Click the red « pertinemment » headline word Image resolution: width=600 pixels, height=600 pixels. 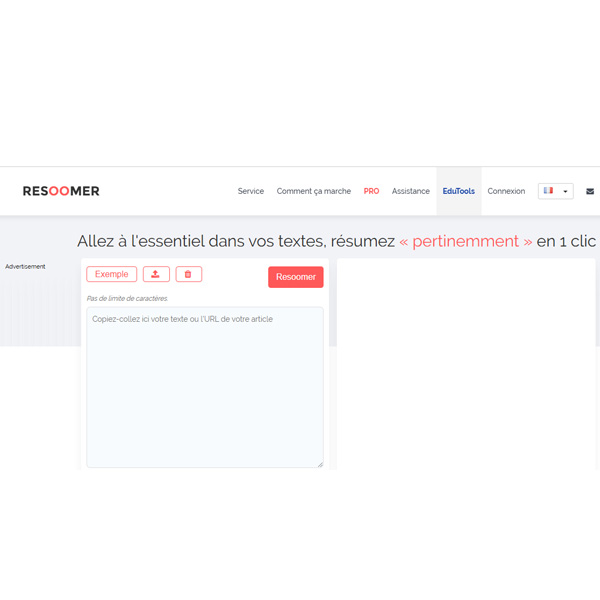(465, 241)
